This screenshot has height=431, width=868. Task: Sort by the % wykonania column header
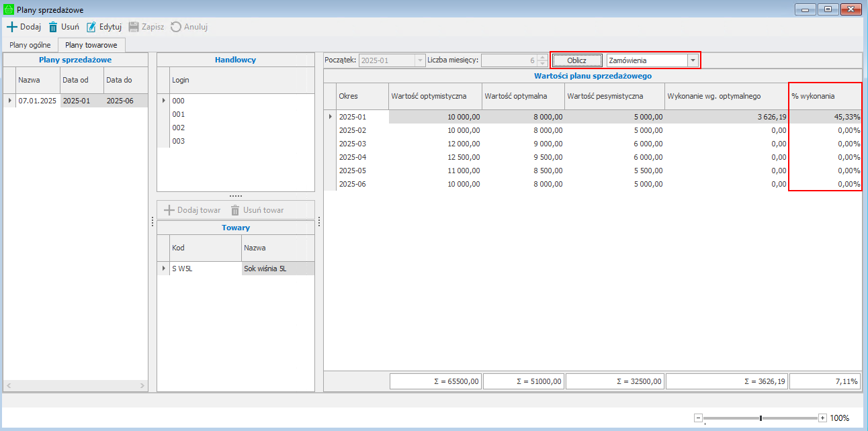pos(824,96)
